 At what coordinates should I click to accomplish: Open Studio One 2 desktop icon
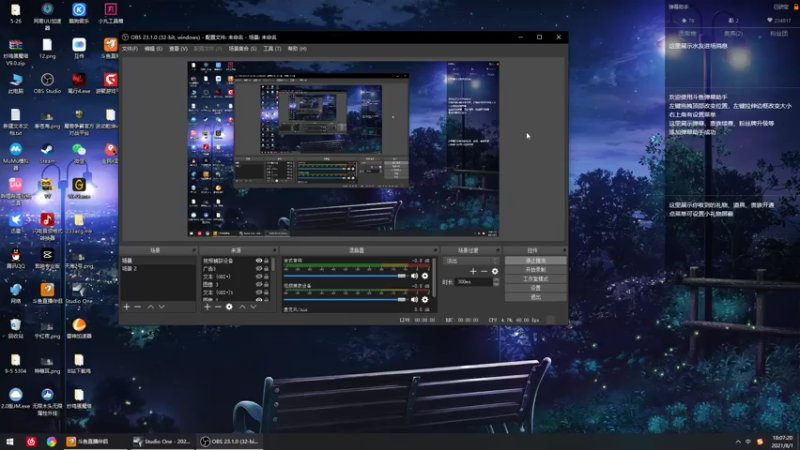pos(79,296)
